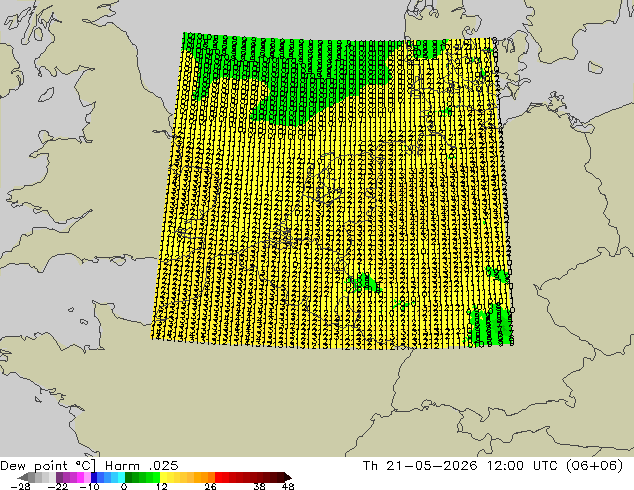The image size is (634, 490).
Task: Pick the bright red swatch right of 26
Action: click(218, 477)
